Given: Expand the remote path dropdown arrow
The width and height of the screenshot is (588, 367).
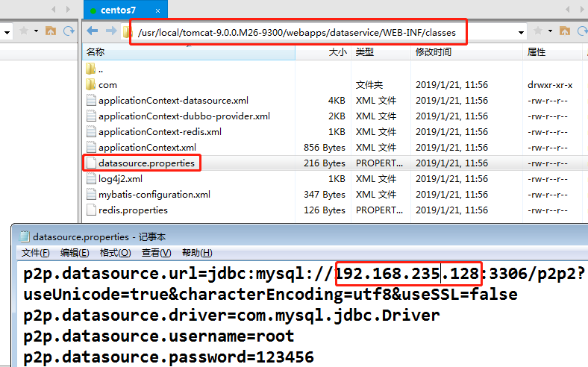Looking at the screenshot, I should (521, 32).
